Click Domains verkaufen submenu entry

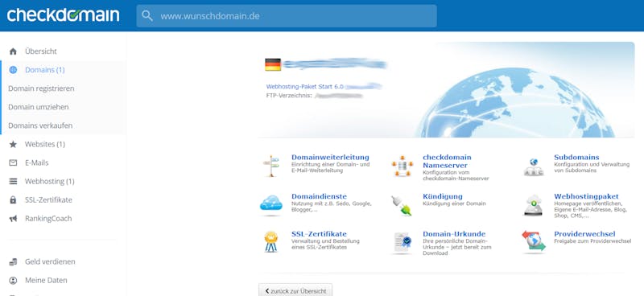[40, 125]
